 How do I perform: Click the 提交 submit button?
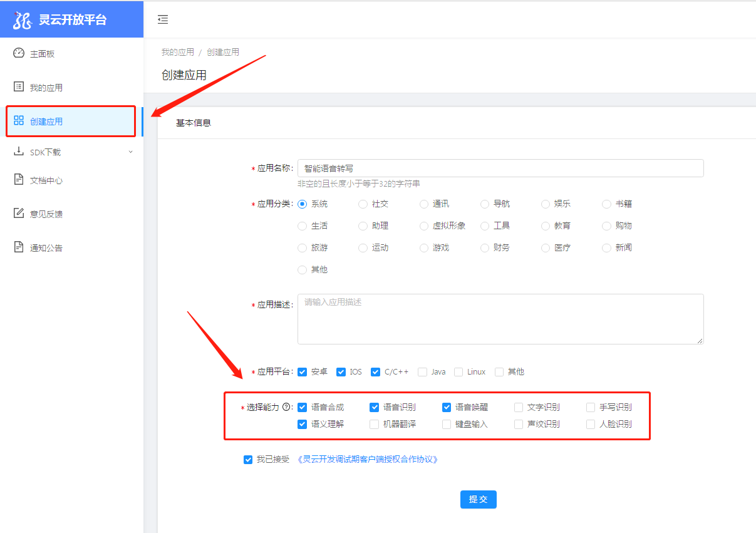pyautogui.click(x=478, y=499)
